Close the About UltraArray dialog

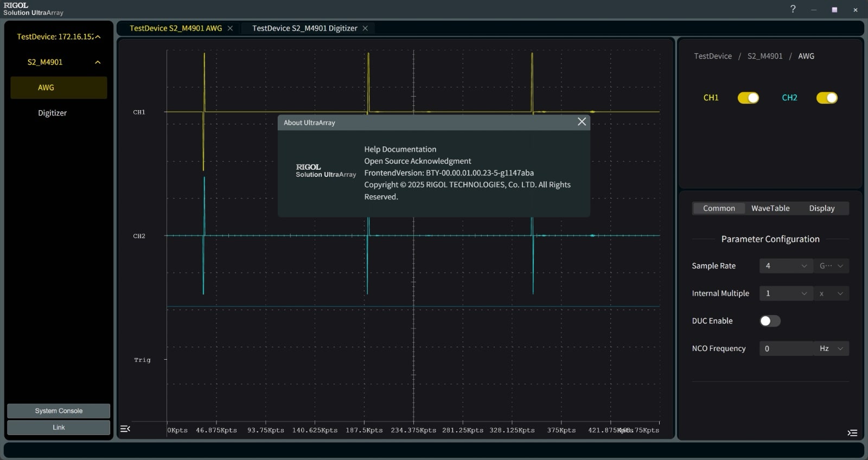[582, 122]
